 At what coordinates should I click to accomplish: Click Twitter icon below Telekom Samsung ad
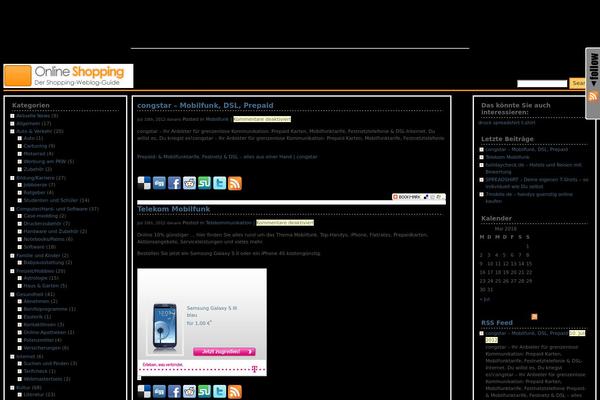[220, 392]
